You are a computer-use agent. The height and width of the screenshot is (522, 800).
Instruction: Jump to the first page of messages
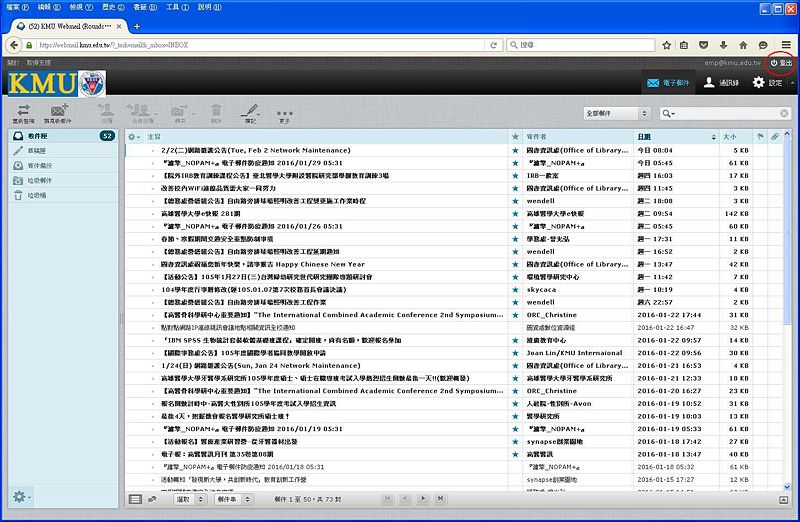click(x=387, y=499)
